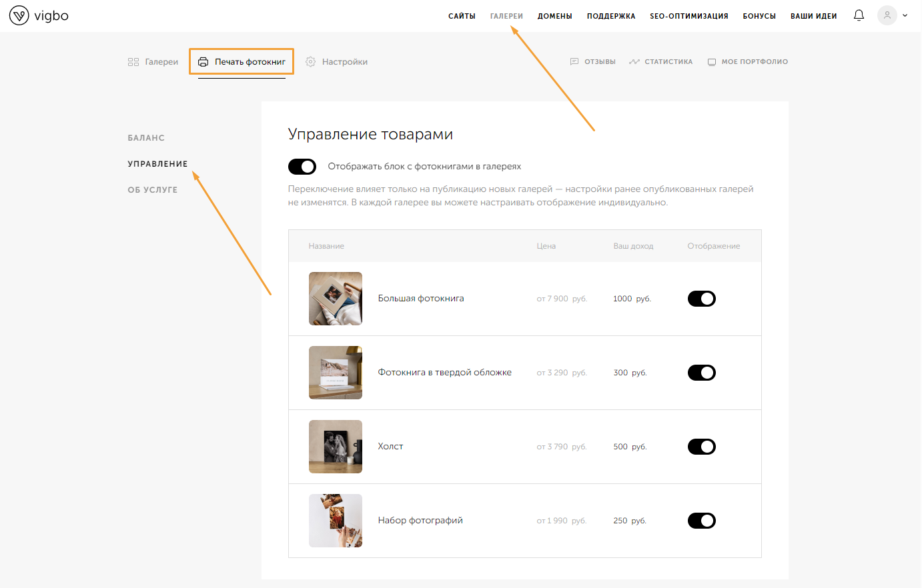Open the ОТЗЫВЫ link
Viewport: 922px width, 588px height.
[x=592, y=62]
